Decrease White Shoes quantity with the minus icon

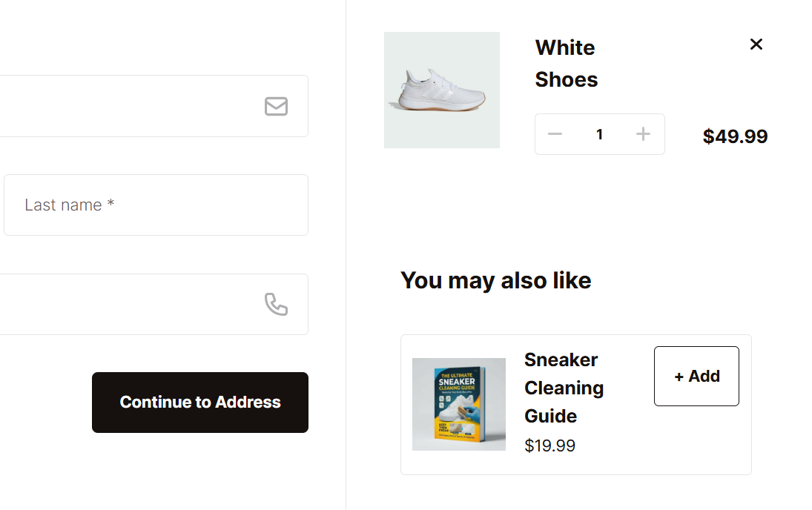tap(555, 134)
